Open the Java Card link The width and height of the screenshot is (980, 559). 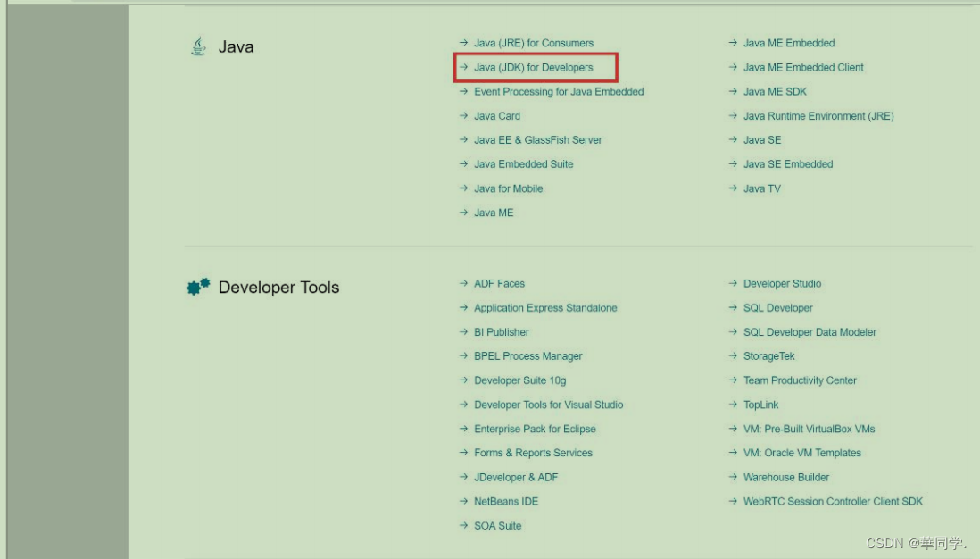497,116
